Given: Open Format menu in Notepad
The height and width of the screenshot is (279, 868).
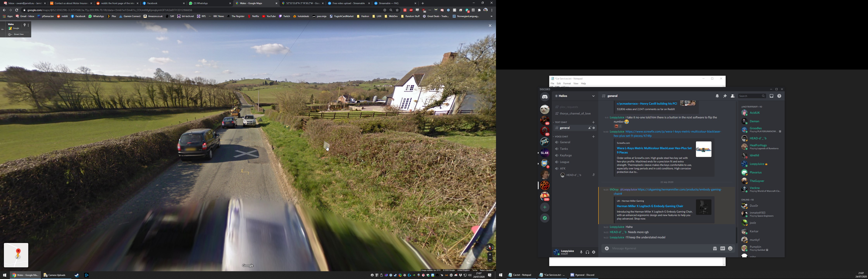Looking at the screenshot, I should (x=567, y=84).
